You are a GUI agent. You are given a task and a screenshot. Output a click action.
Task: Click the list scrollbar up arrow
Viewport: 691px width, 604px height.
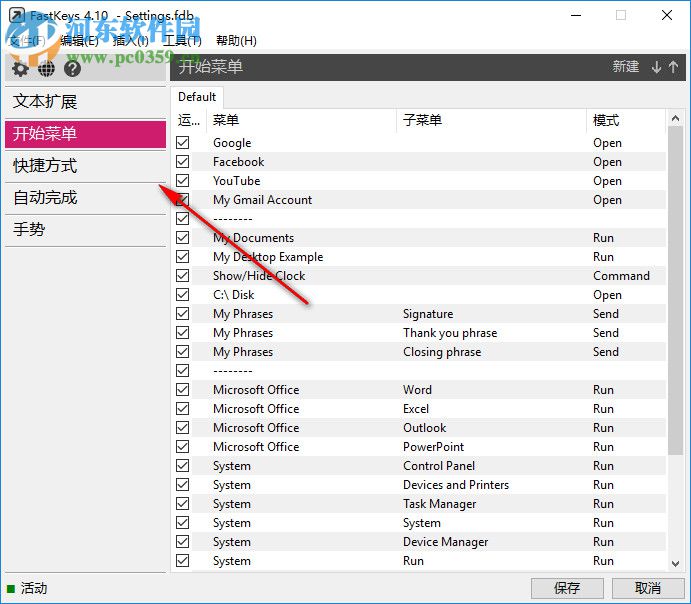(675, 118)
